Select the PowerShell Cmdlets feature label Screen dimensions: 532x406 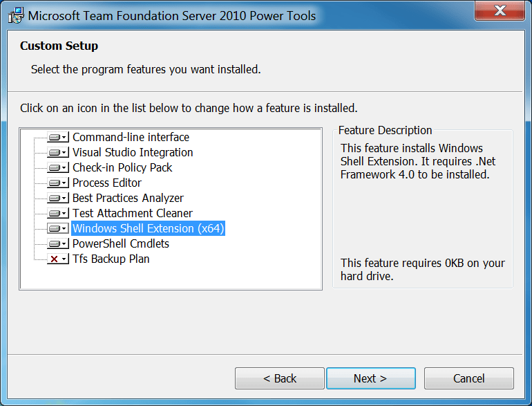[120, 244]
